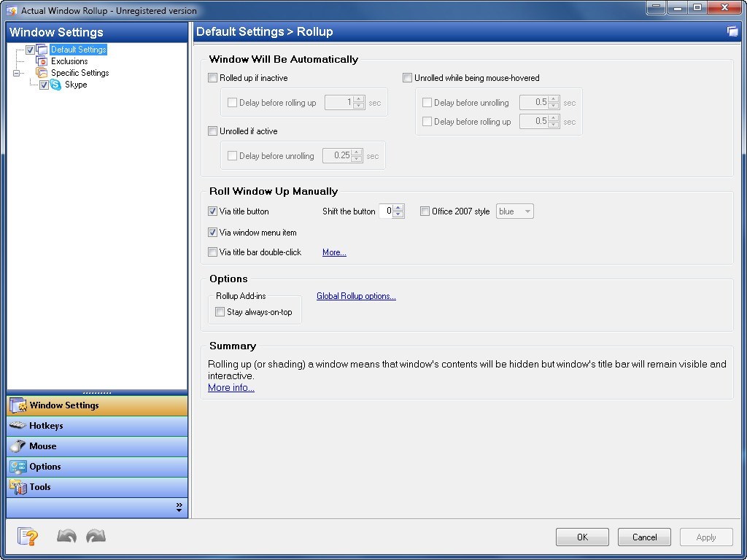This screenshot has height=560, width=747.
Task: Select Default Settings in the tree
Action: click(x=78, y=50)
